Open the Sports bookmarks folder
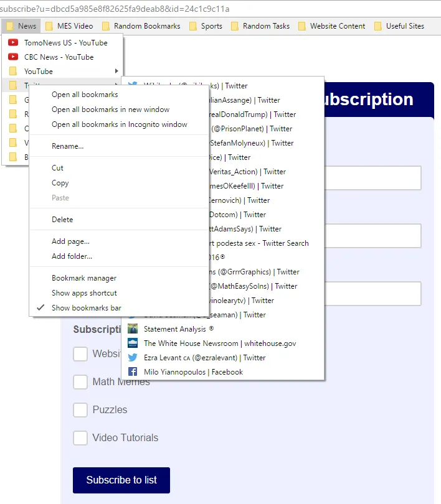 tap(206, 26)
